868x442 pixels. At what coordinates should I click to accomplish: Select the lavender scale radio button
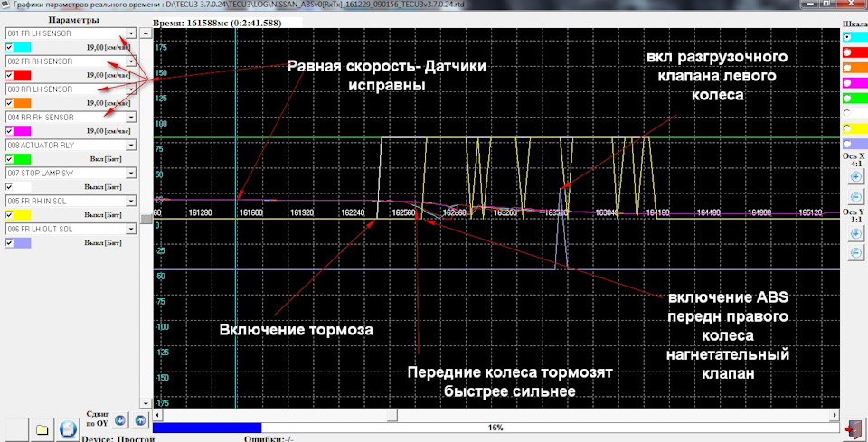click(x=847, y=144)
